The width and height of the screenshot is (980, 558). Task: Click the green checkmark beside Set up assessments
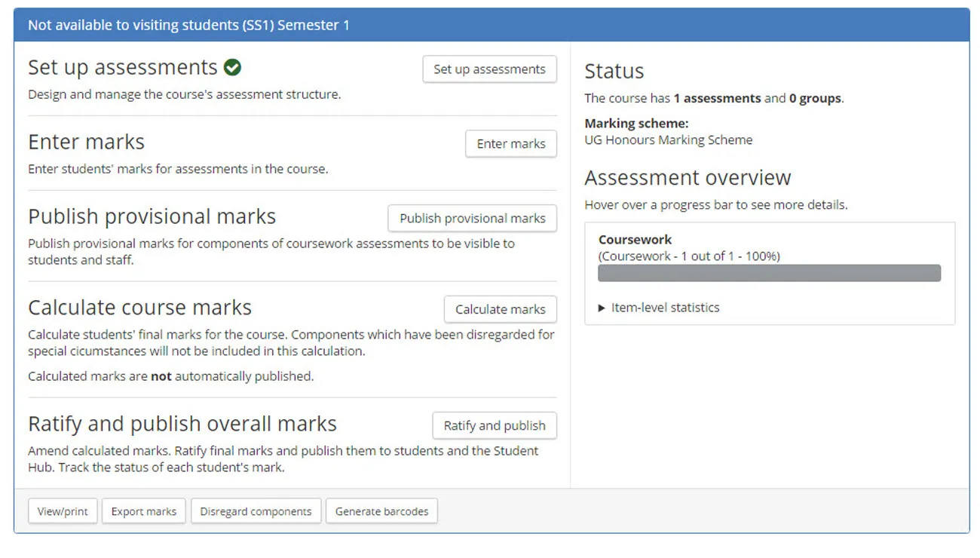pos(232,67)
